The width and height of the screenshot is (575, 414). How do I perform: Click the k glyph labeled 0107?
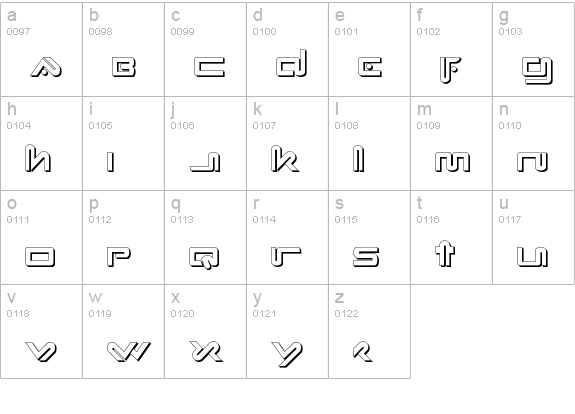288,143
